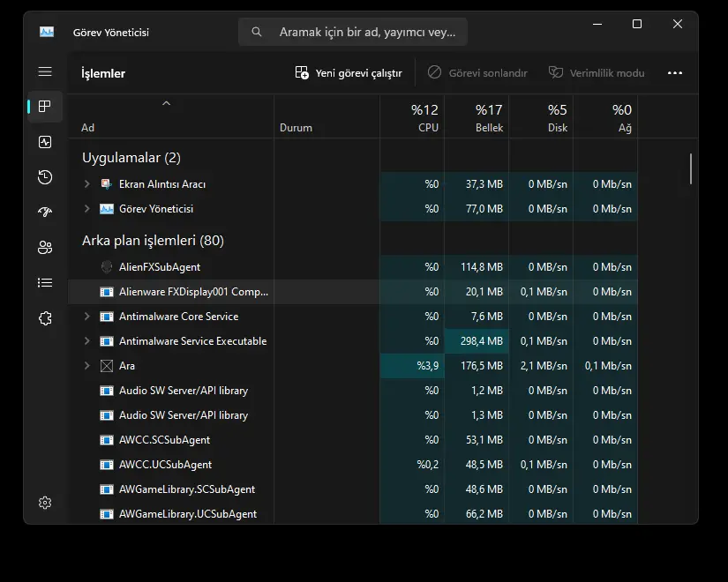Click the 7,6 MB memory cell
The width and height of the screenshot is (728, 582).
477,317
